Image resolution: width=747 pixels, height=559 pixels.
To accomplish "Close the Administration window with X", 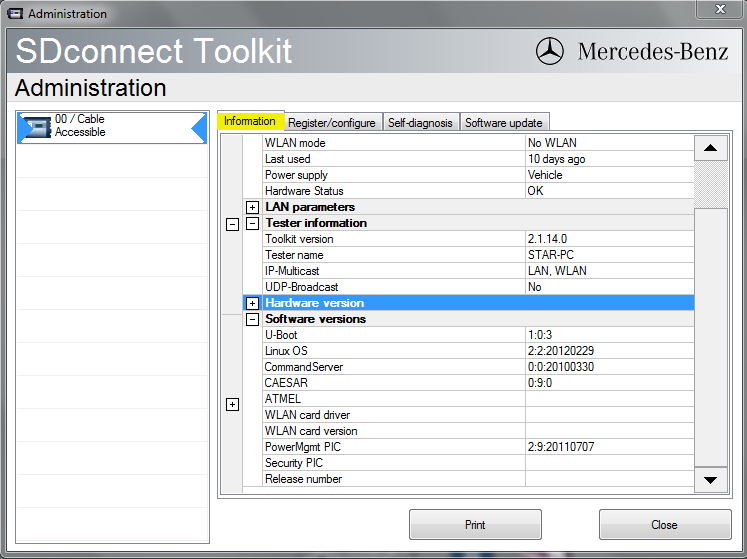I will [x=720, y=9].
